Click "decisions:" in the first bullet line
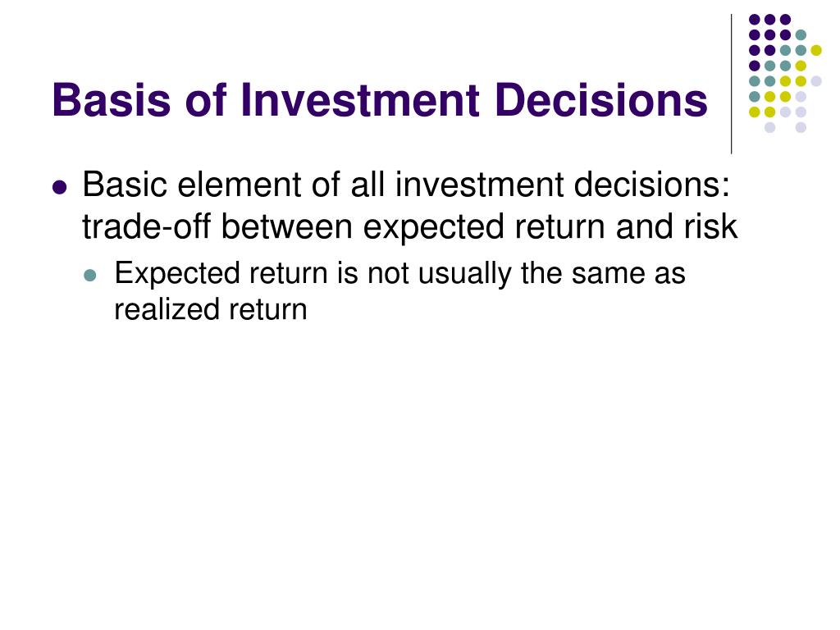 [652, 185]
